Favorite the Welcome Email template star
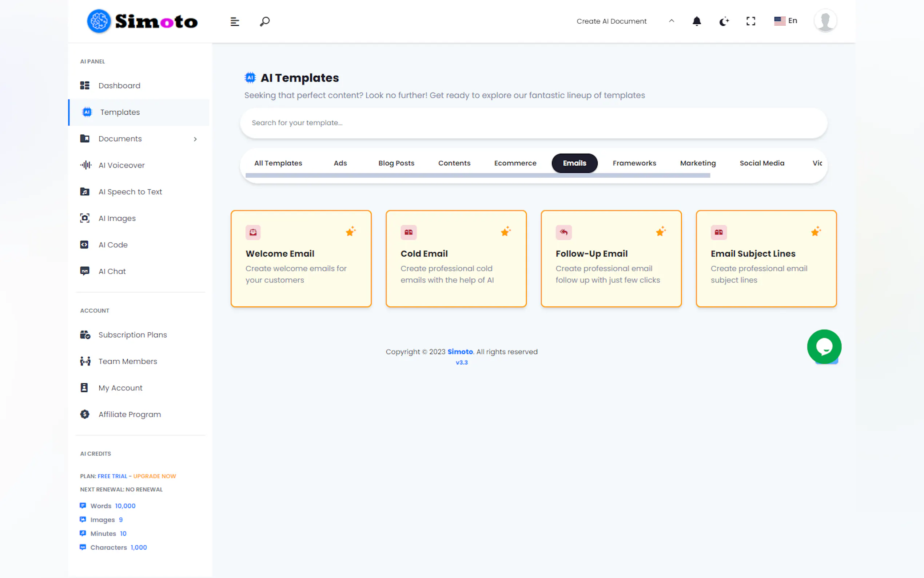The height and width of the screenshot is (578, 924). (351, 231)
